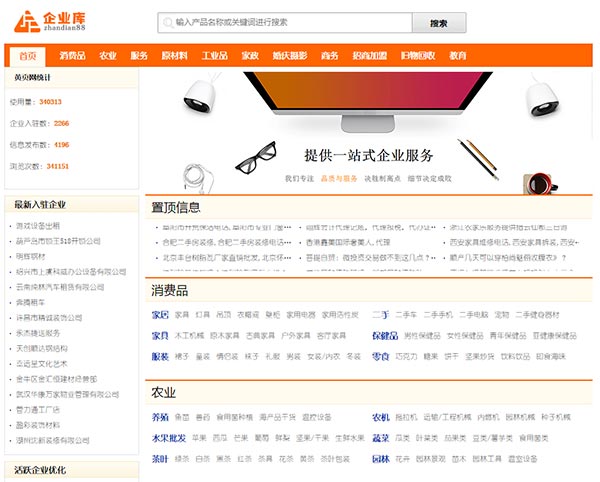The height and width of the screenshot is (482, 600).
Task: Open the 园林 category link
Action: (x=380, y=459)
